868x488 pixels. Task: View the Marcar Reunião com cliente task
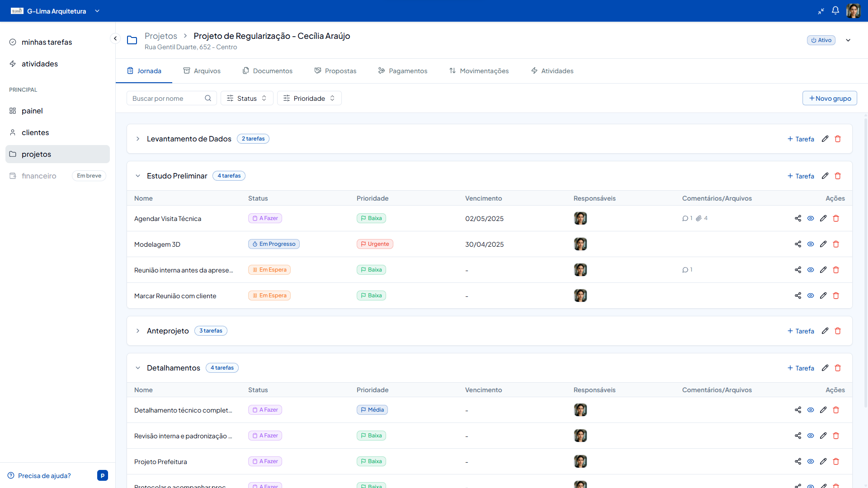pos(811,296)
